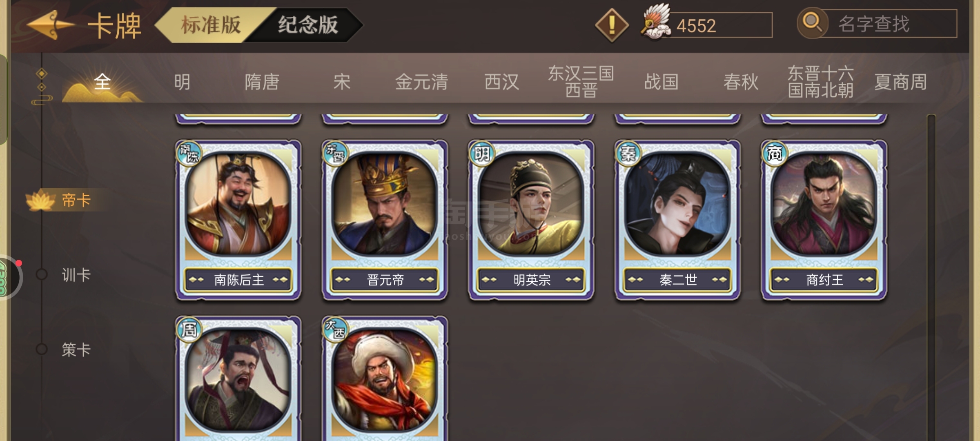Click the 名字查找 search field
Image resolution: width=980 pixels, height=441 pixels.
pos(889,24)
